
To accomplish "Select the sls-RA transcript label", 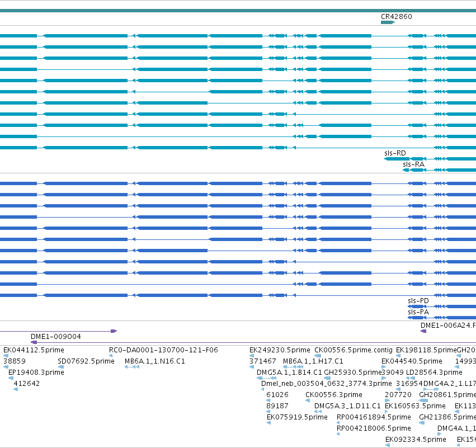I will pyautogui.click(x=413, y=164).
